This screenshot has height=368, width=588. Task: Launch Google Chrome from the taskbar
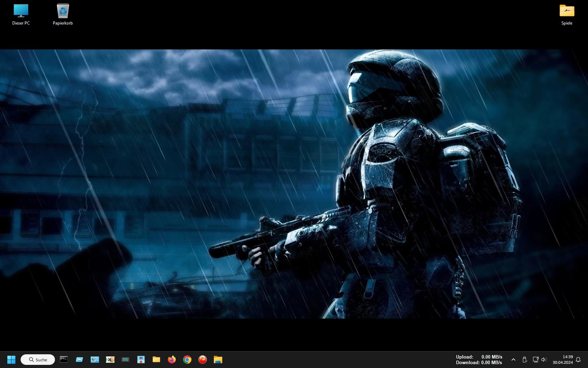tap(187, 360)
